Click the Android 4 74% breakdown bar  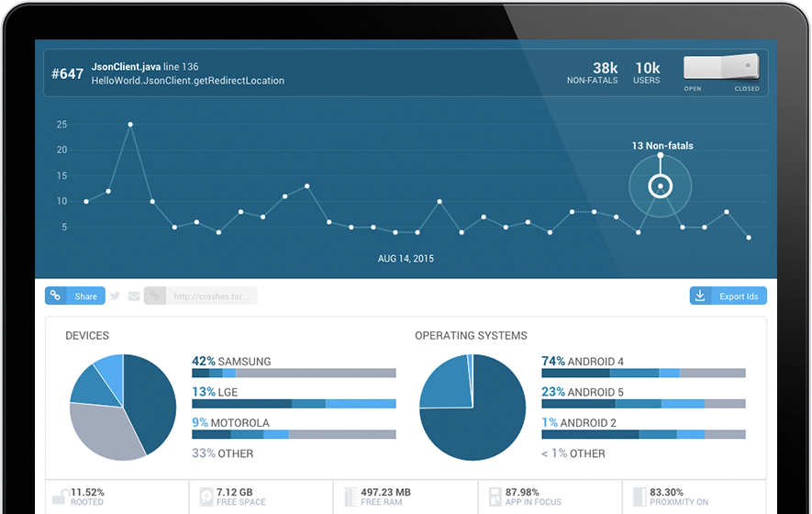pos(643,373)
